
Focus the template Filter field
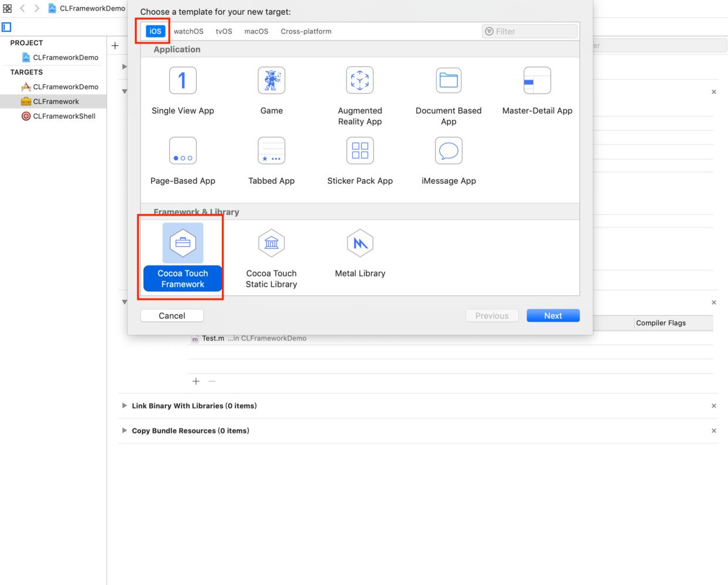click(x=530, y=31)
